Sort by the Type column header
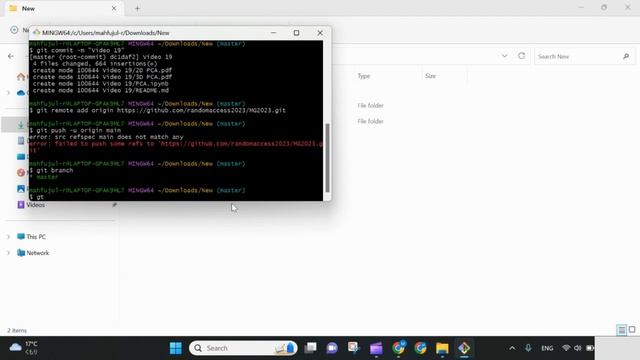Image resolution: width=640 pixels, height=360 pixels. (x=364, y=76)
